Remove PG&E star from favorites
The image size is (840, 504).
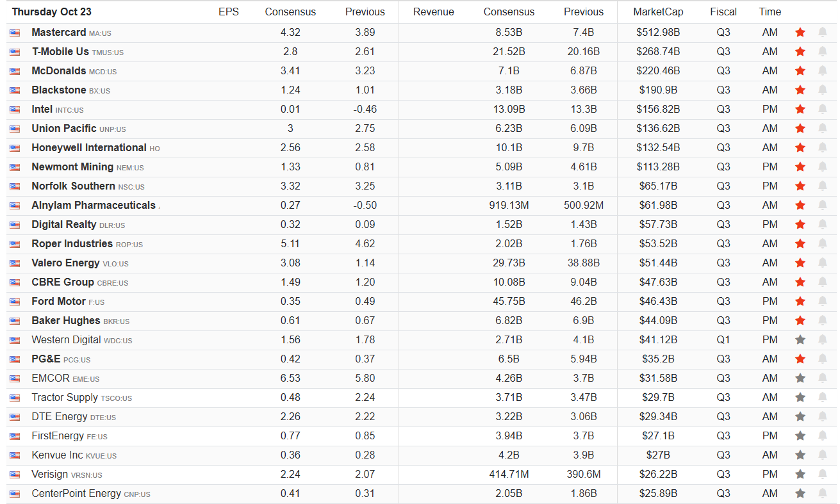[800, 359]
